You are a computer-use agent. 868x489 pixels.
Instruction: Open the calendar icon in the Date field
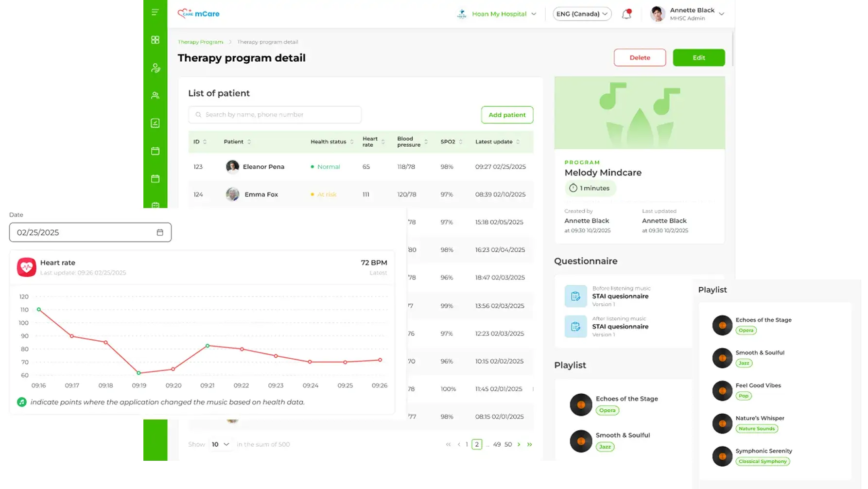(160, 232)
